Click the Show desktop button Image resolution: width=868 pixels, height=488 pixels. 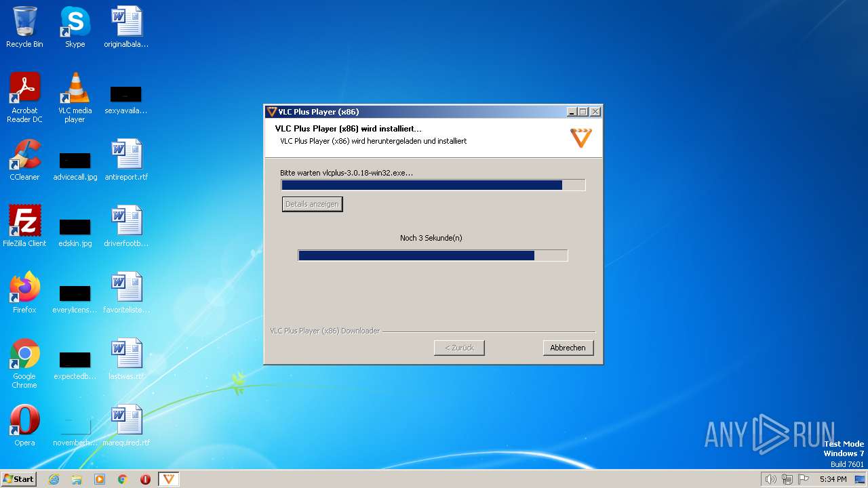(860, 479)
